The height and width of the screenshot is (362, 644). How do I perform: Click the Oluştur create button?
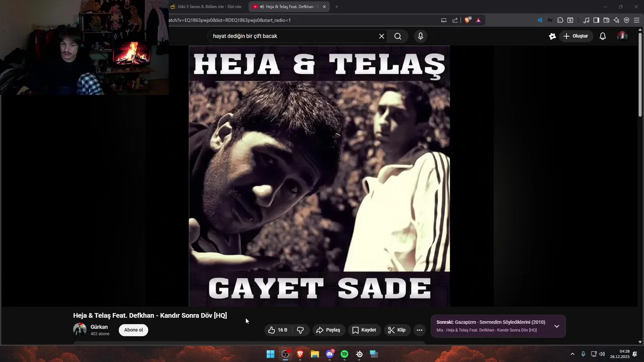click(x=576, y=36)
